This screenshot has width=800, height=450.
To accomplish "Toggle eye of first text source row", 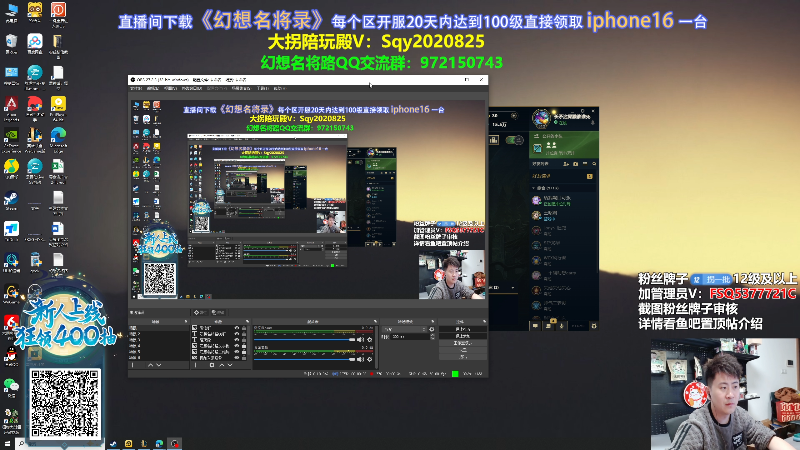I will pos(237,334).
